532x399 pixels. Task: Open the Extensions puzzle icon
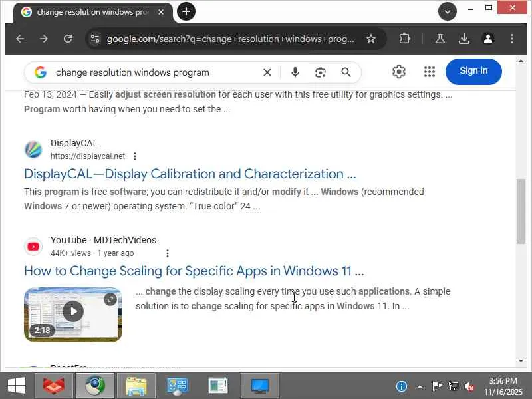coord(405,39)
